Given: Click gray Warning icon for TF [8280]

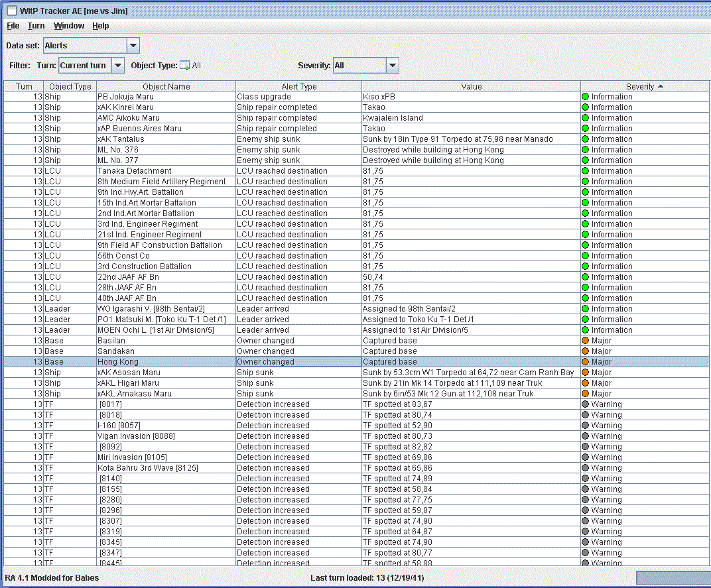Looking at the screenshot, I should click(x=586, y=500).
